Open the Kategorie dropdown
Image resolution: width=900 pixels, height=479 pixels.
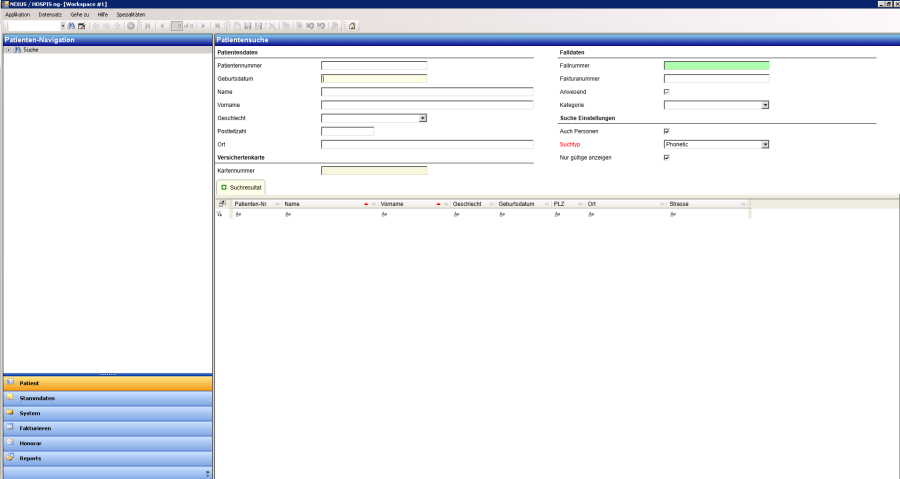click(765, 105)
